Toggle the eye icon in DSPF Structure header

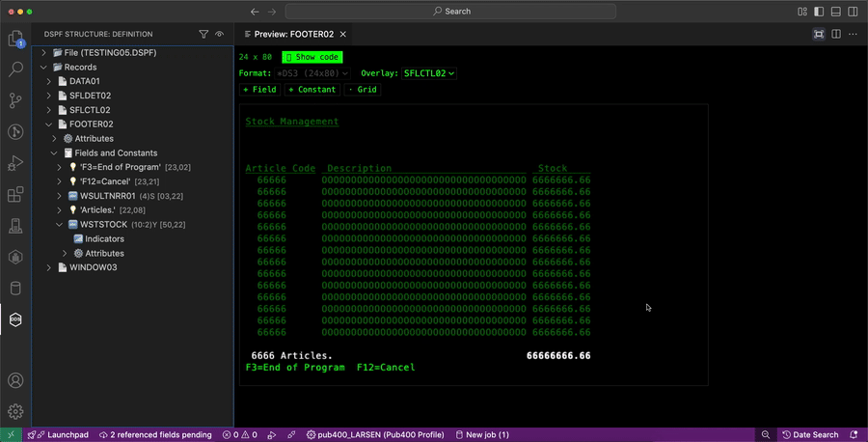tap(219, 35)
